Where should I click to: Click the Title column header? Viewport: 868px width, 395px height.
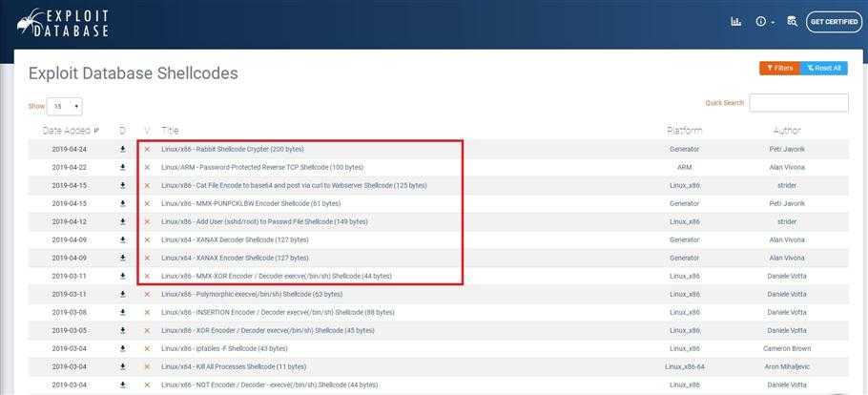[170, 131]
